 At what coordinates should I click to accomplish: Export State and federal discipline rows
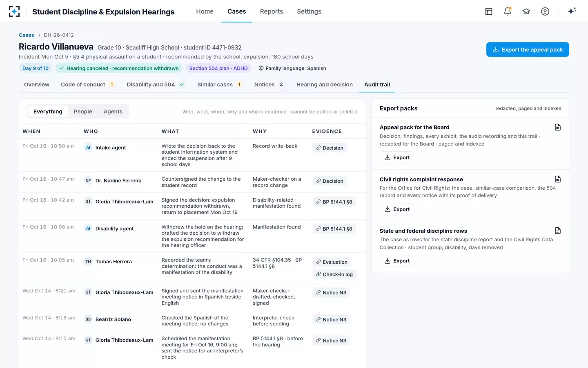point(397,261)
